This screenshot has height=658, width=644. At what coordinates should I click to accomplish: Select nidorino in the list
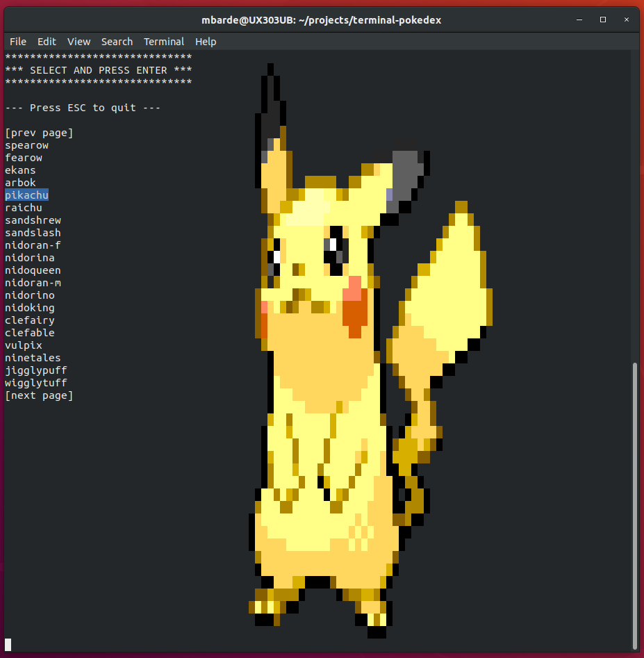[x=30, y=295]
